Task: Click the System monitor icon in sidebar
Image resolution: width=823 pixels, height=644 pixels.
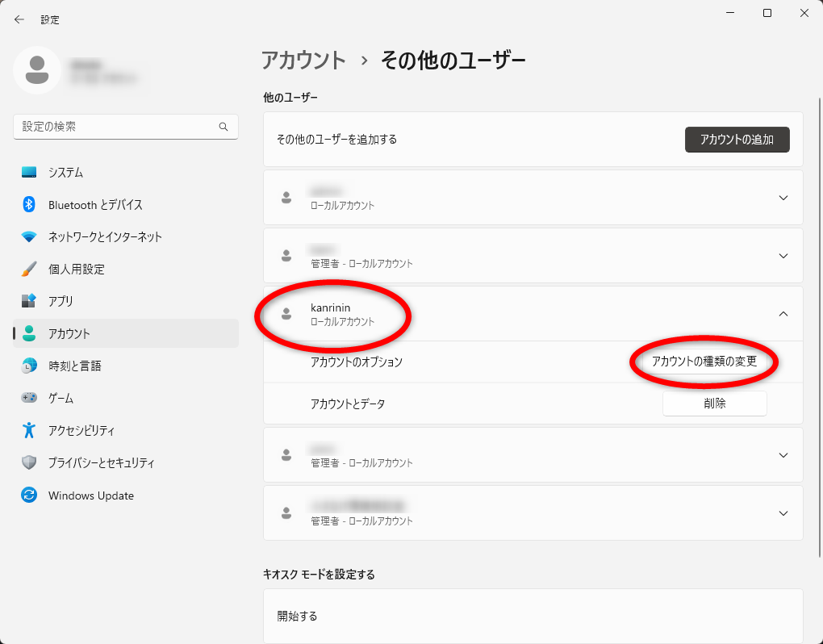Action: coord(29,172)
